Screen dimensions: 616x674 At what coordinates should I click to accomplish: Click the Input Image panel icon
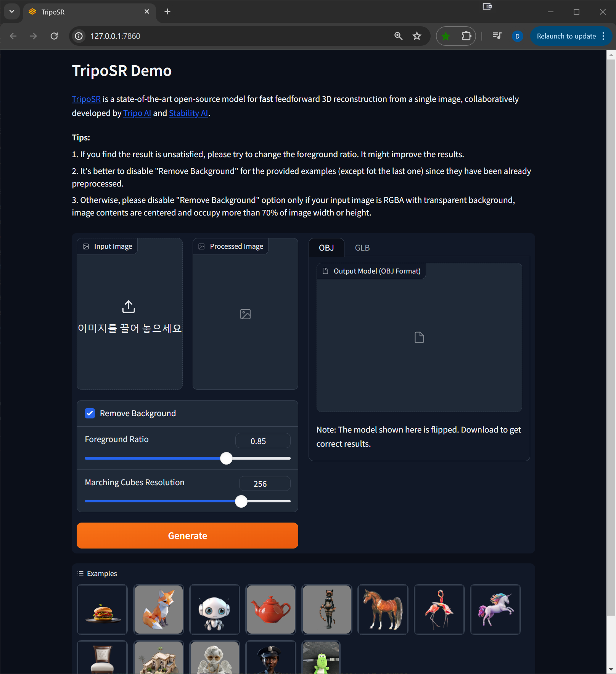tap(86, 246)
